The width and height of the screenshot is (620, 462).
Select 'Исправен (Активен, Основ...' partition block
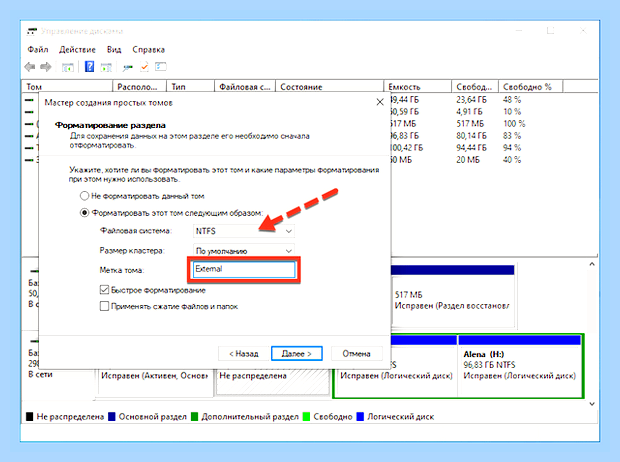pyautogui.click(x=155, y=381)
